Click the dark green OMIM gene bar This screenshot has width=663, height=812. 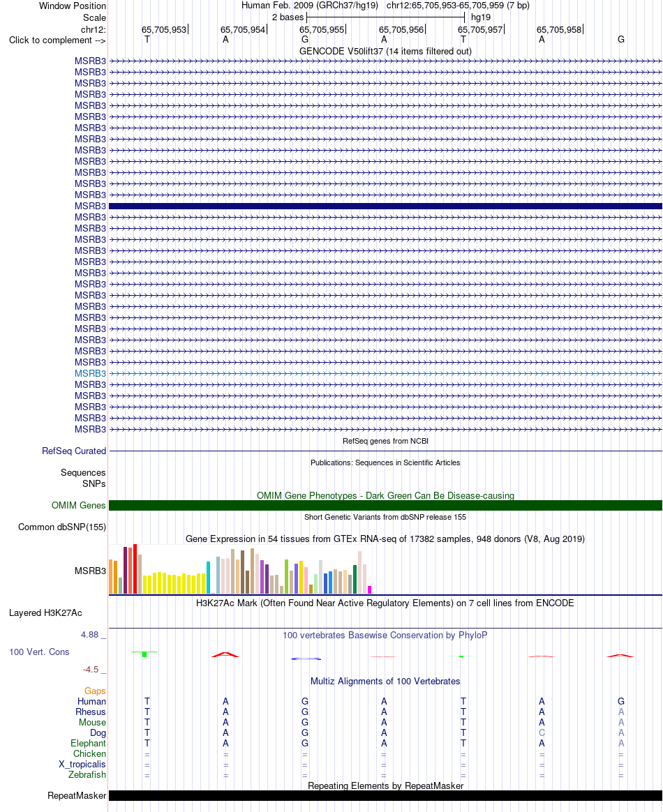[x=385, y=506]
